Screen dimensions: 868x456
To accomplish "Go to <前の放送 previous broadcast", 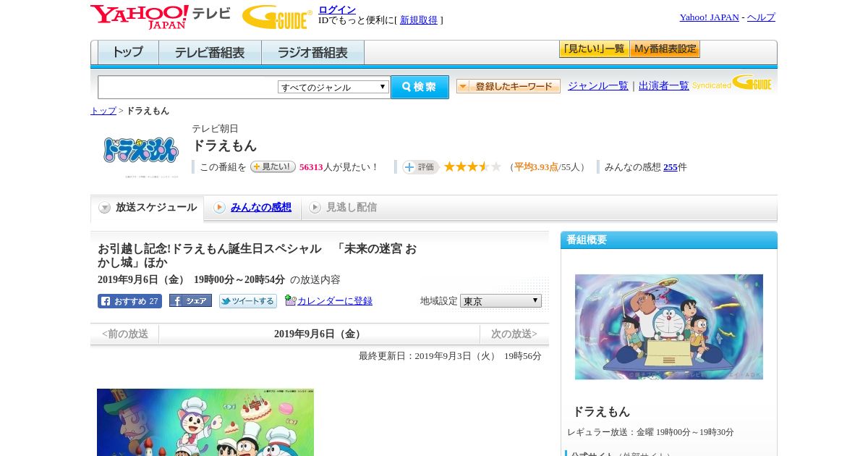I will [x=125, y=334].
